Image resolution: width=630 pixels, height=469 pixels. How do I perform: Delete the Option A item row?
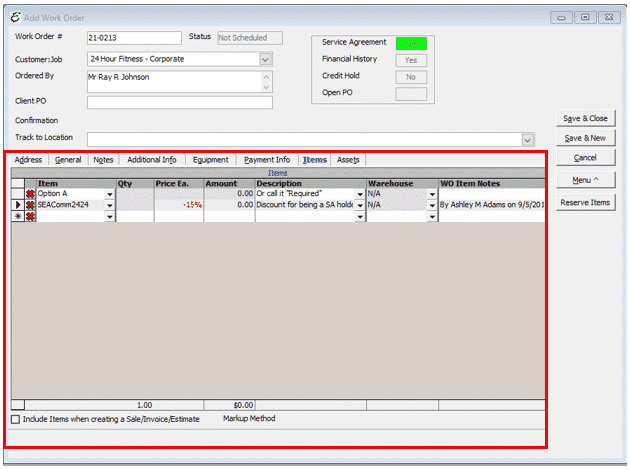(30, 194)
